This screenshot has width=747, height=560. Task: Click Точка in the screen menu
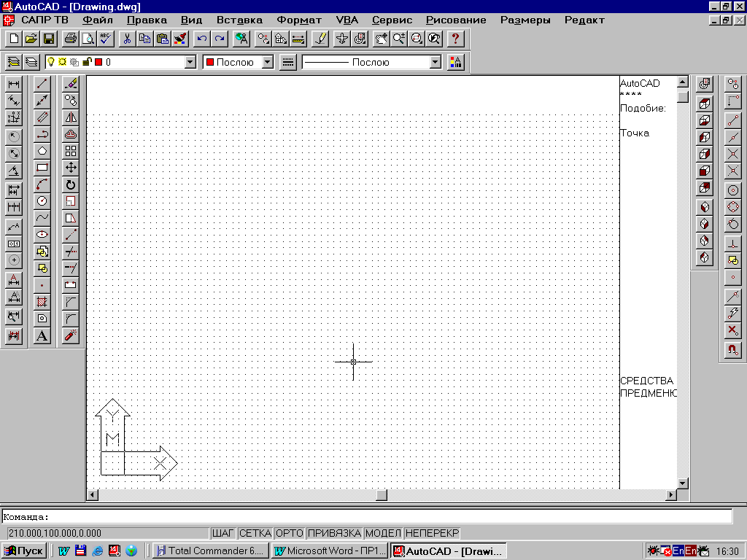pyautogui.click(x=635, y=133)
